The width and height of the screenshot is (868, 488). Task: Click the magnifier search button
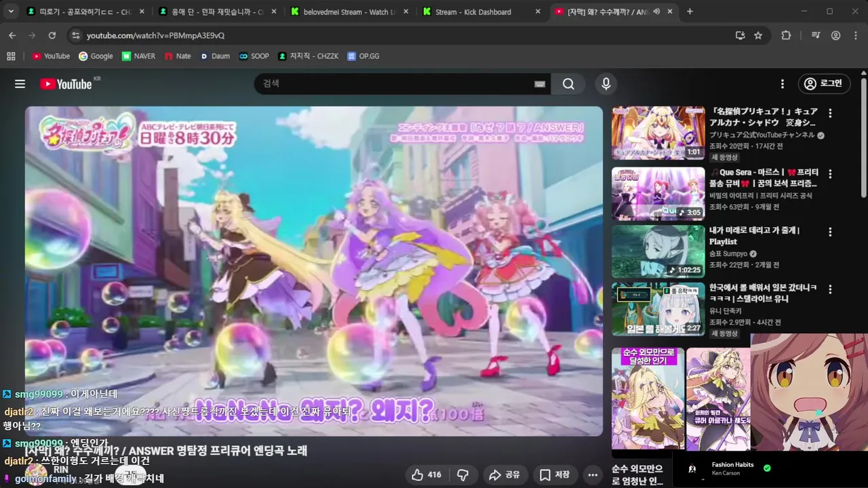click(x=568, y=84)
